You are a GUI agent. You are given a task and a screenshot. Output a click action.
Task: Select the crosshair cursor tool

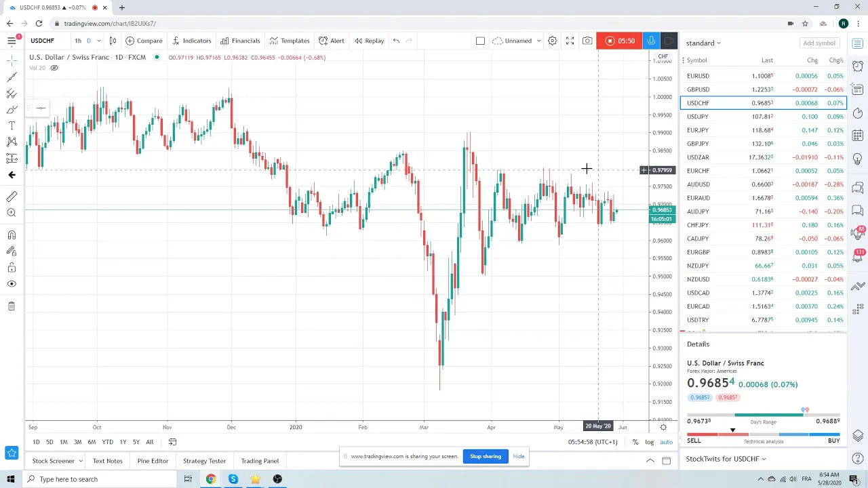tap(12, 60)
